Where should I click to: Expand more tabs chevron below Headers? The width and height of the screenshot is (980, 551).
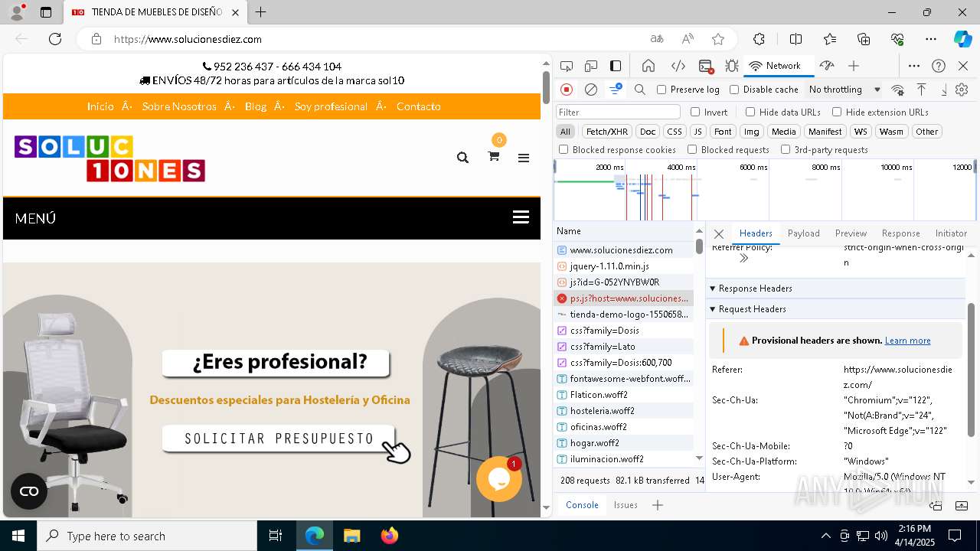[743, 259]
